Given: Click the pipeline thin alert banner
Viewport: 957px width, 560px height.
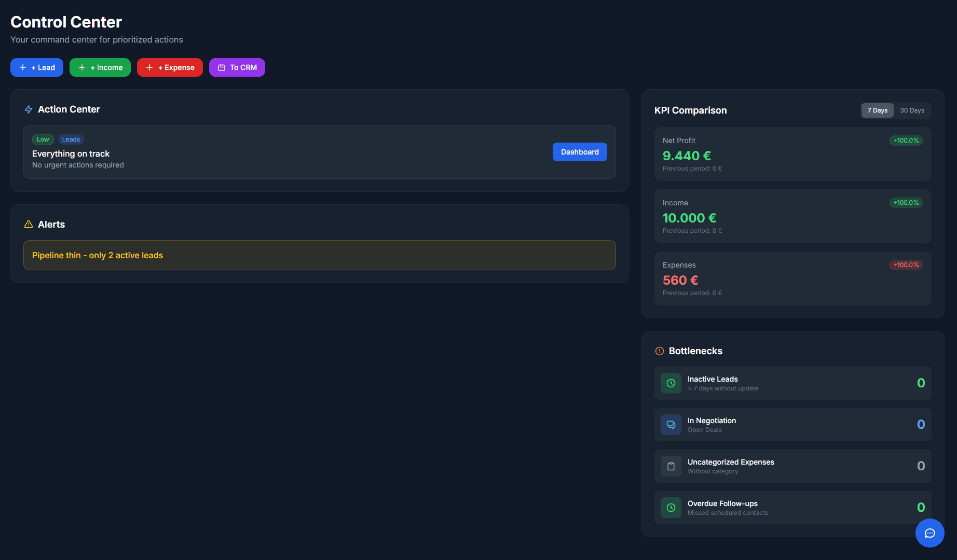Looking at the screenshot, I should pos(320,255).
